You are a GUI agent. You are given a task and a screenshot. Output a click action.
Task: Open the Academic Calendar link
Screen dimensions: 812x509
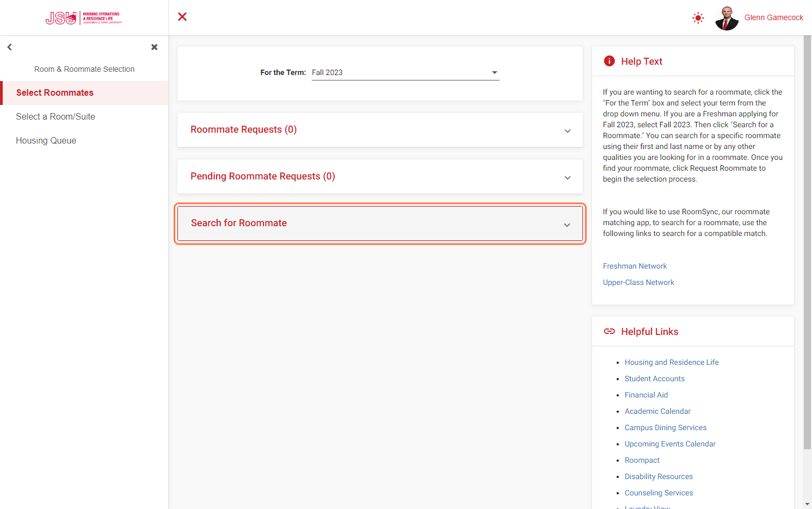click(x=657, y=411)
